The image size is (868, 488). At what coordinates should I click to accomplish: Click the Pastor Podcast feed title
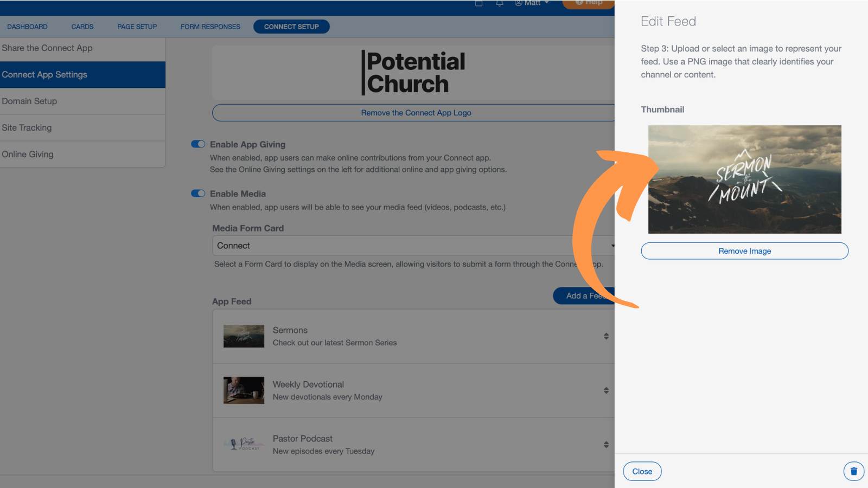point(302,439)
